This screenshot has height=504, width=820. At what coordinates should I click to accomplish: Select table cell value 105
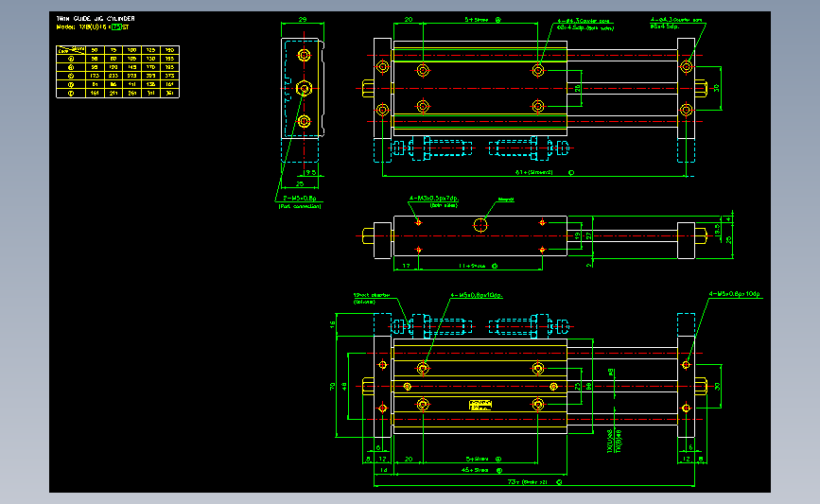[x=131, y=59]
